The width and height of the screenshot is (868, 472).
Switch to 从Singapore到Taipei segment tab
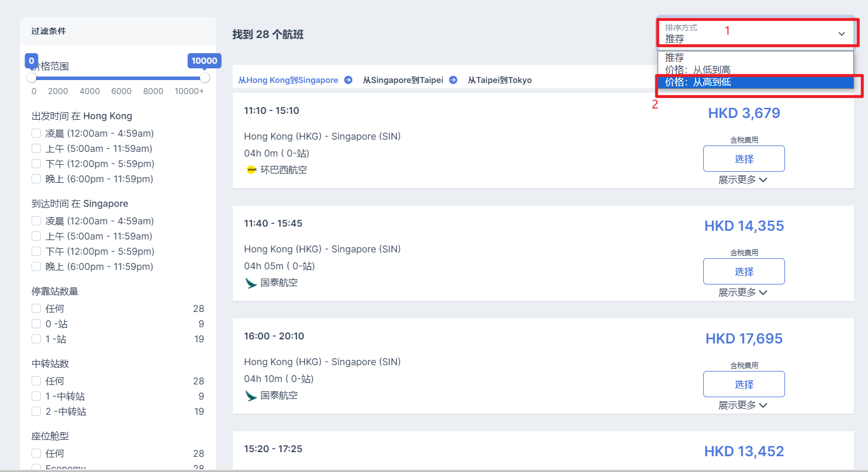click(x=403, y=80)
